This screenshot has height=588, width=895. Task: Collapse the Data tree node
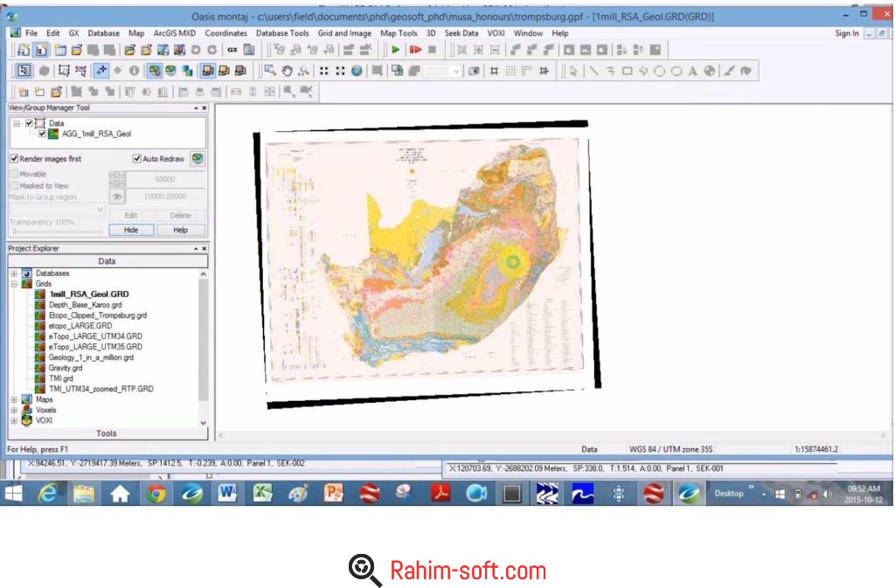[x=17, y=123]
